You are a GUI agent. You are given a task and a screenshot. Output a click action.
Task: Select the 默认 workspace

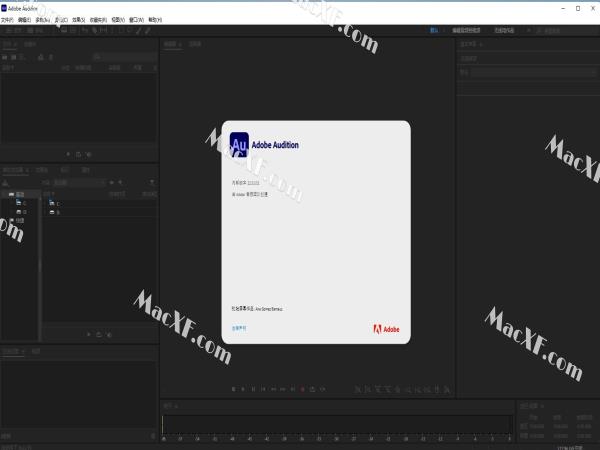click(434, 30)
